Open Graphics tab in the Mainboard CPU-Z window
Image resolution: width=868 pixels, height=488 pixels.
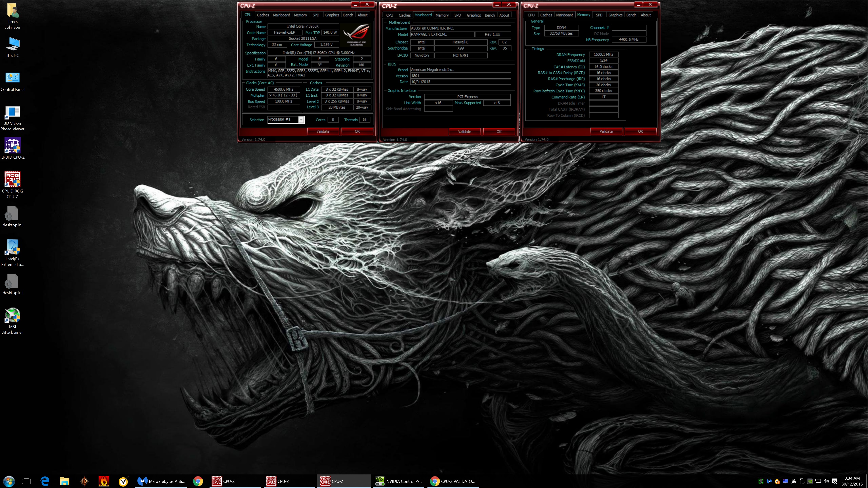[x=474, y=15]
